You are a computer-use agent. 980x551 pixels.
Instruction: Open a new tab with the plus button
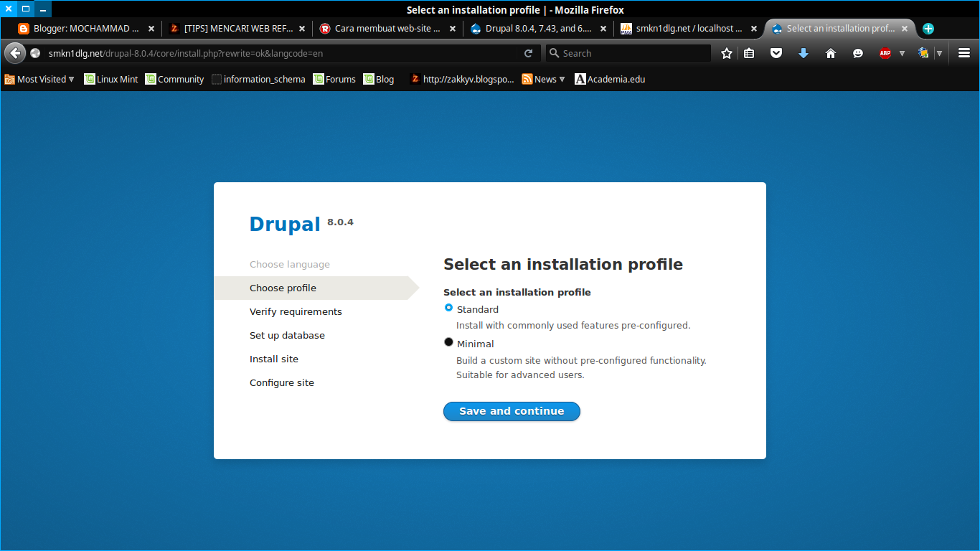tap(928, 29)
